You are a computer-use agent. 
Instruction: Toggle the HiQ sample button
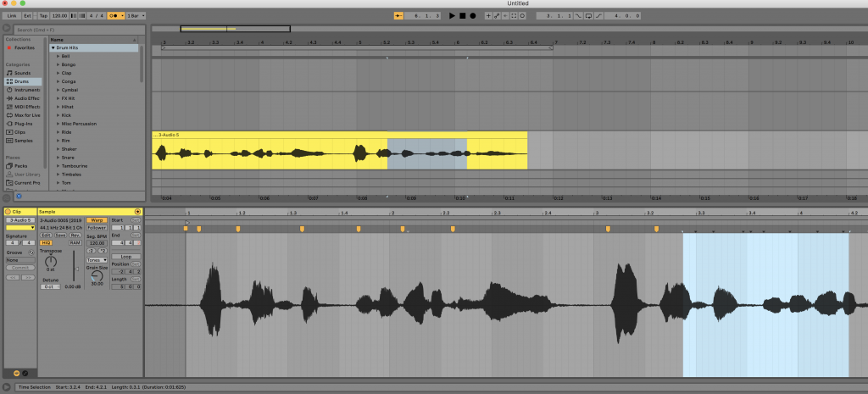[x=46, y=242]
